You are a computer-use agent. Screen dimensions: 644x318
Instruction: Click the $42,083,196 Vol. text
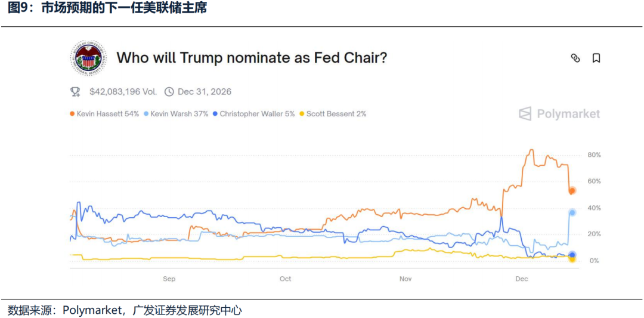pyautogui.click(x=123, y=92)
